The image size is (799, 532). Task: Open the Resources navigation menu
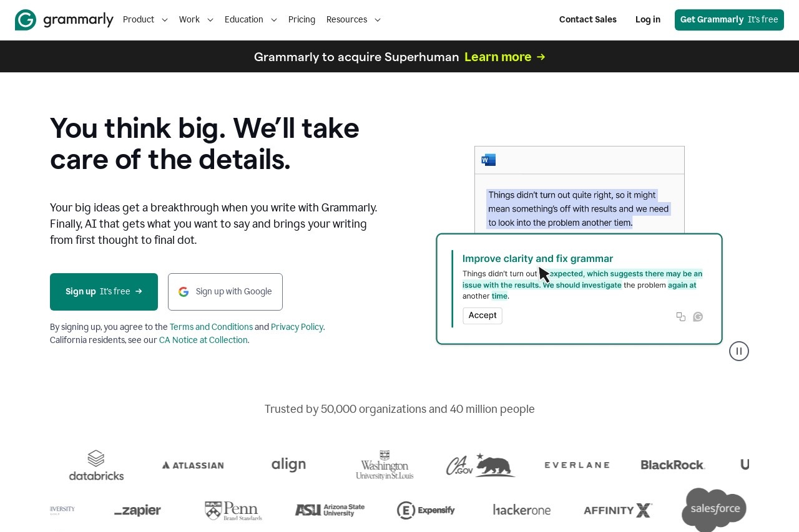tap(346, 20)
